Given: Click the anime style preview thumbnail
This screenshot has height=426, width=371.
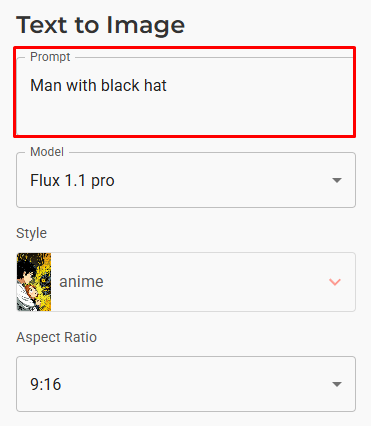Looking at the screenshot, I should [34, 282].
